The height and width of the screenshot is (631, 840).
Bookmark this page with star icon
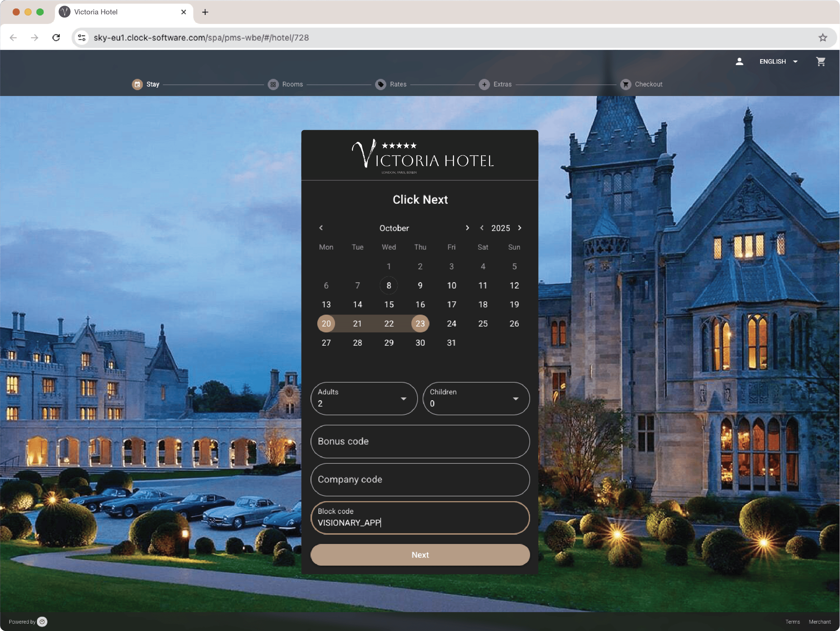point(823,37)
